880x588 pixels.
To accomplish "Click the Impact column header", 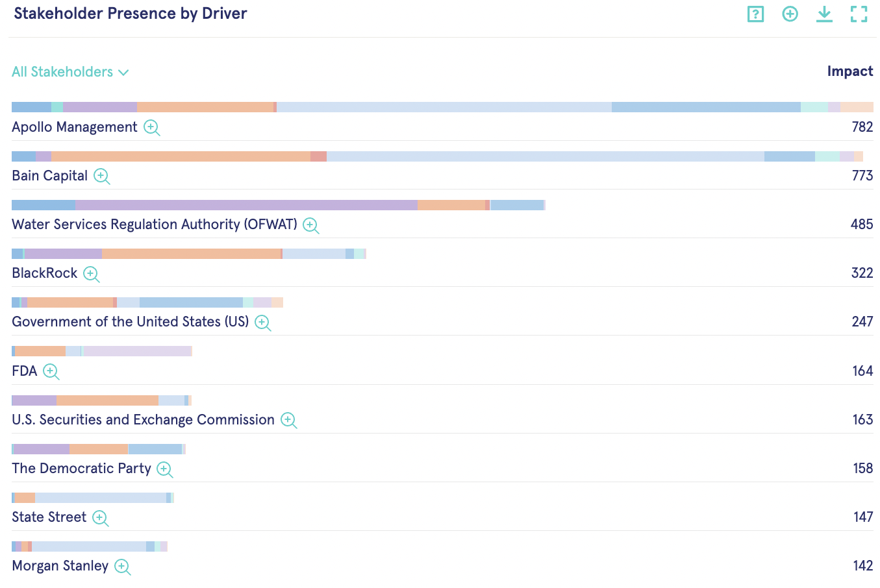I will point(849,71).
